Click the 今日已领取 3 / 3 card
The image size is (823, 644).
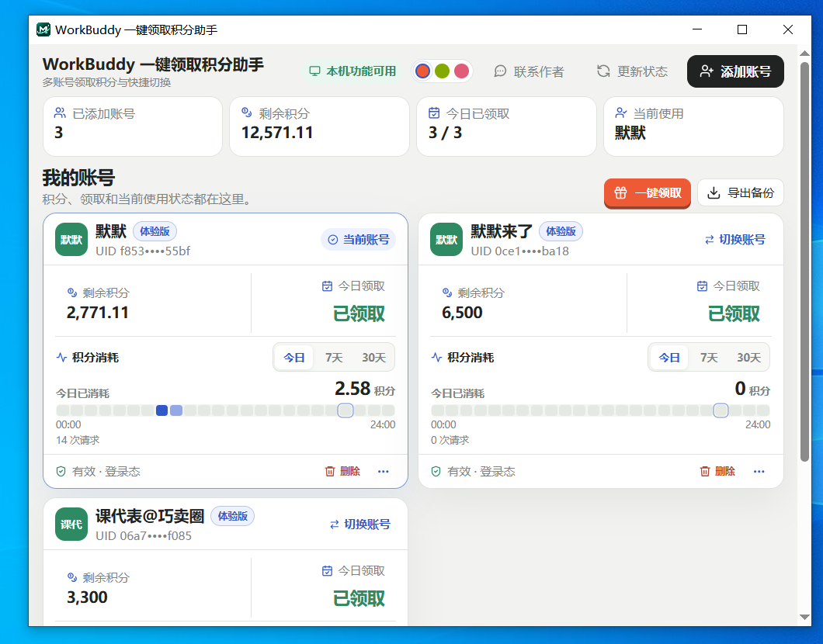tap(506, 126)
